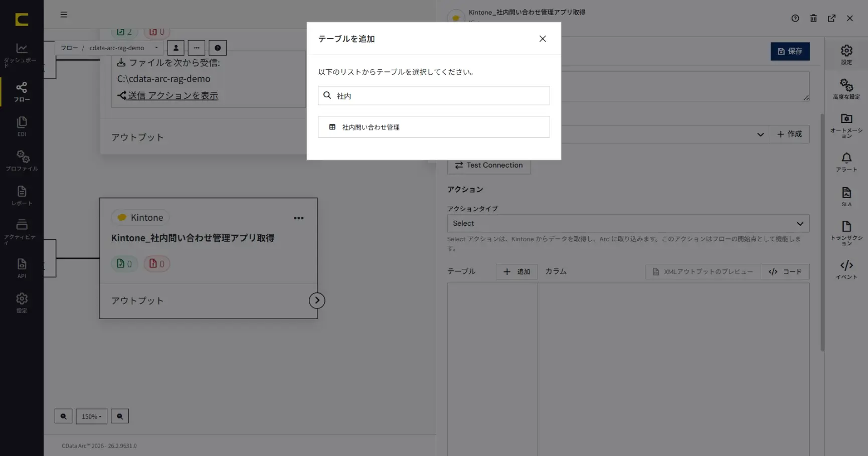868x456 pixels.
Task: Click the コード code button
Action: [x=785, y=272]
